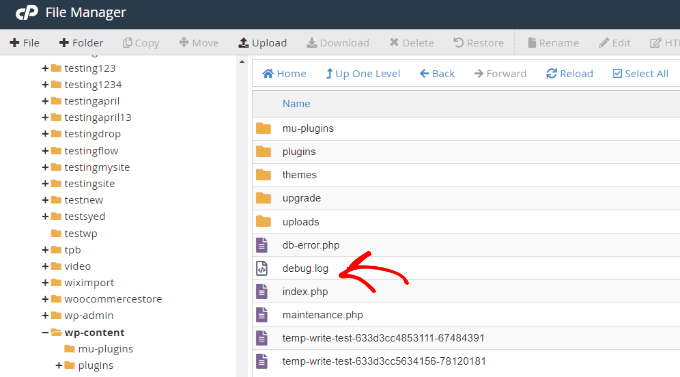The height and width of the screenshot is (377, 680).
Task: Sort files by Name column
Action: click(x=296, y=104)
